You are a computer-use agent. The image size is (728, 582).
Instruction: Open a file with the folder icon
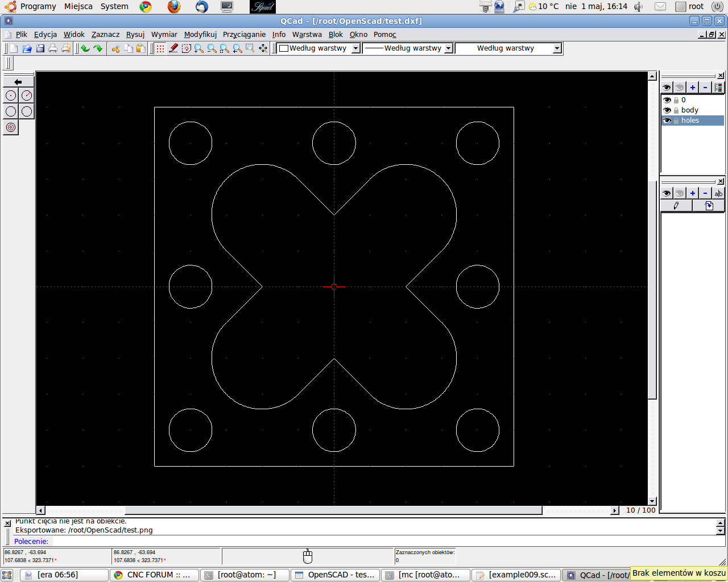pyautogui.click(x=27, y=48)
